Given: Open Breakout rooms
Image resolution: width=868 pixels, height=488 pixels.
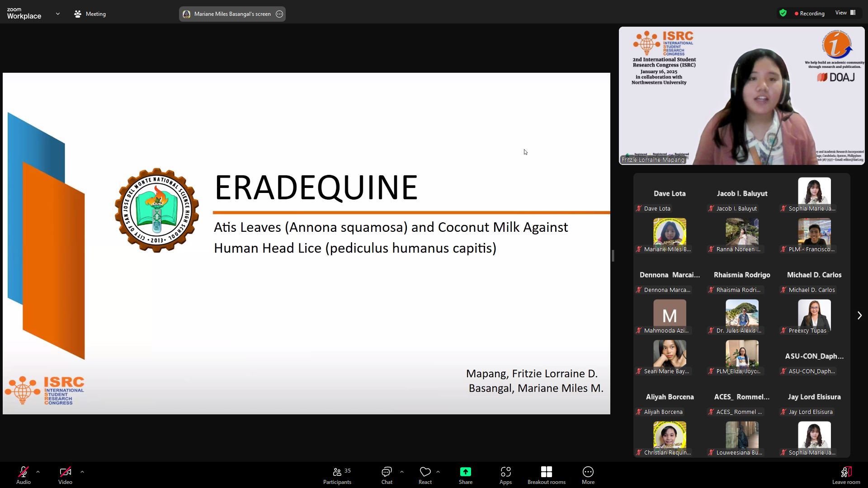Looking at the screenshot, I should 546,475.
